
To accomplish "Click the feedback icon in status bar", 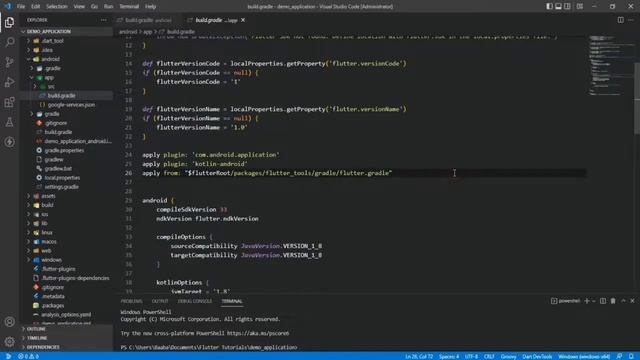I will click(x=619, y=356).
